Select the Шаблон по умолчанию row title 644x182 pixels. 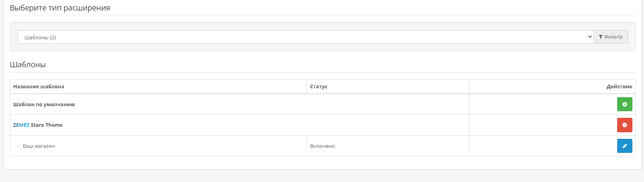click(x=44, y=104)
